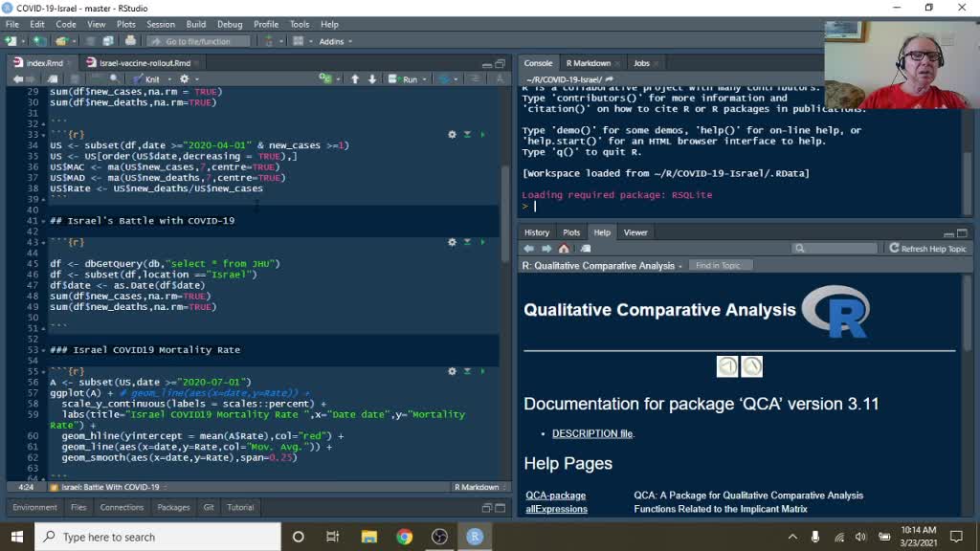Open the allExpressions help link
Viewport: 980px width, 551px height.
click(x=556, y=509)
